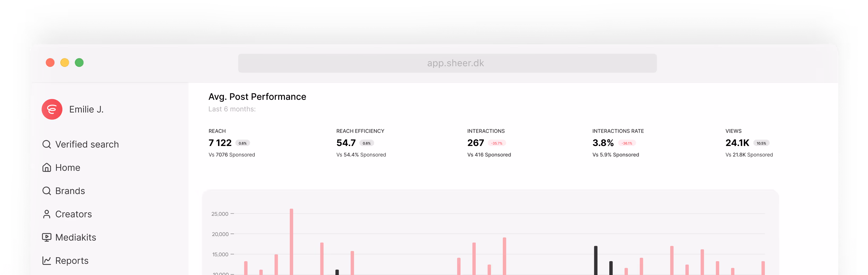Click the "Vs 7076 Sponsored" comparison text
The width and height of the screenshot is (868, 275).
(232, 155)
